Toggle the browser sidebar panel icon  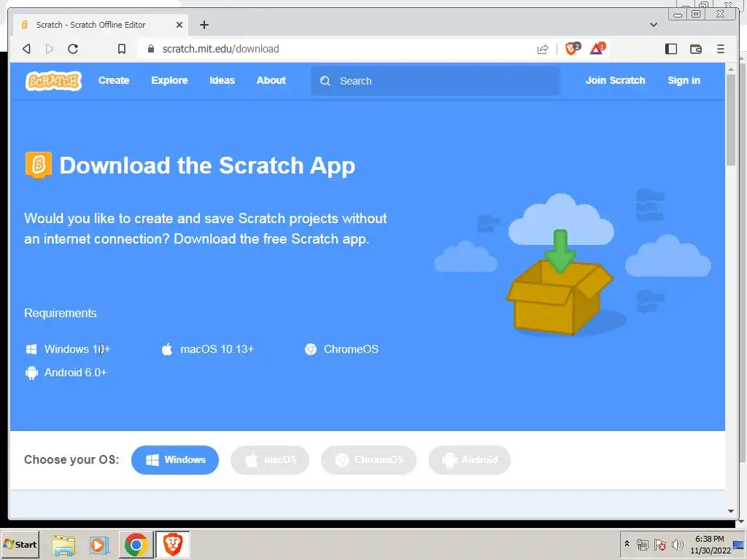671,49
